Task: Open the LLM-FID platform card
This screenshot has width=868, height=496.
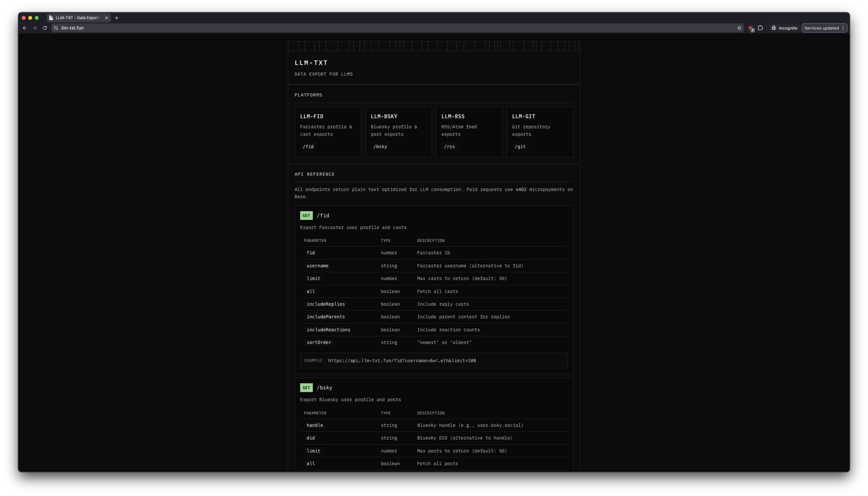Action: pos(327,132)
